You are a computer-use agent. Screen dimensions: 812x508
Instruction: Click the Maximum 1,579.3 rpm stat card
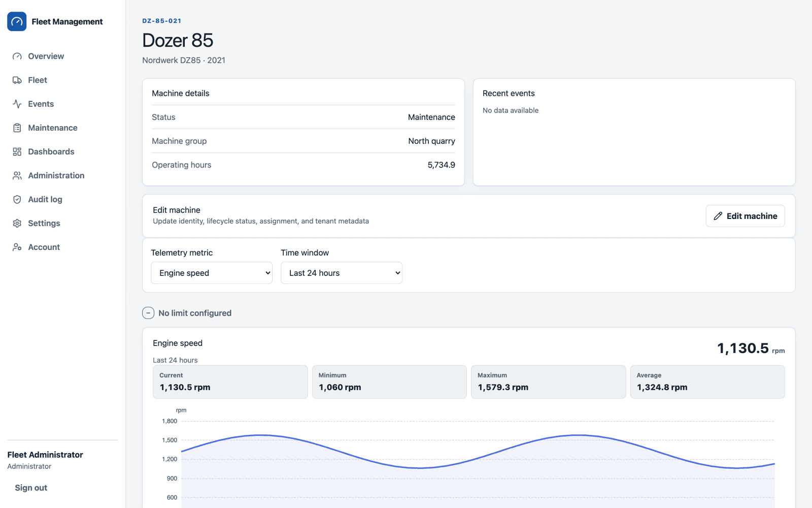pos(549,382)
